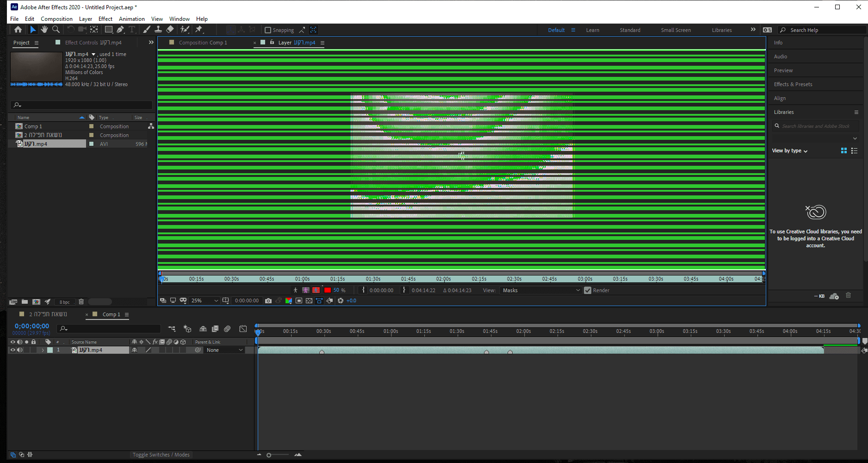Open the 25% magnification dropdown
This screenshot has height=463, width=868.
coord(204,301)
